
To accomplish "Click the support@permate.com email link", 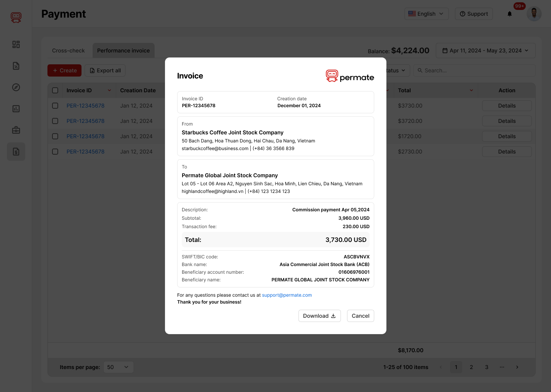I will 287,295.
